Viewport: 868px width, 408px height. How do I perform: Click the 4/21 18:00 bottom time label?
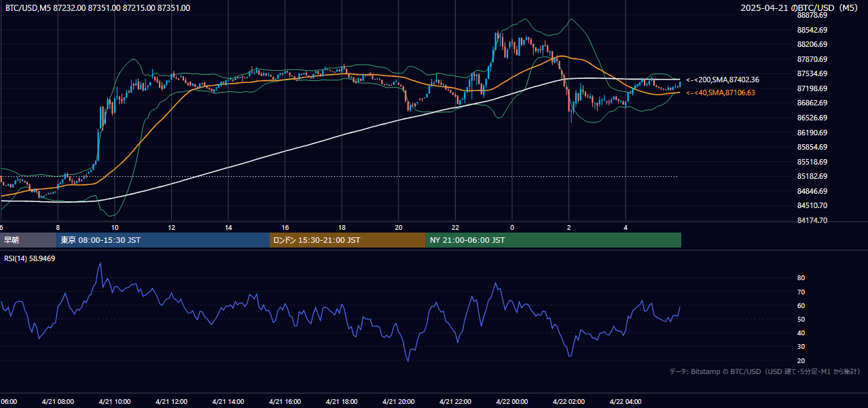[341, 402]
